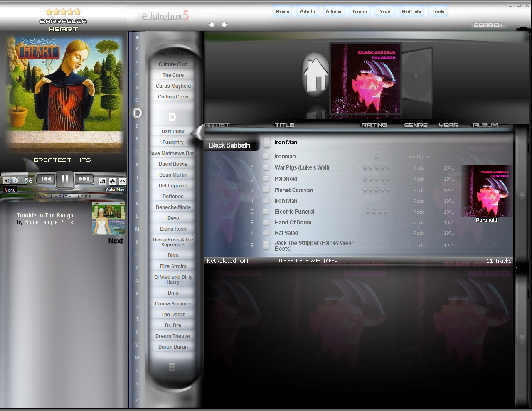The height and width of the screenshot is (411, 532).
Task: Click the angle-brackets icon in player controls
Action: (x=122, y=181)
